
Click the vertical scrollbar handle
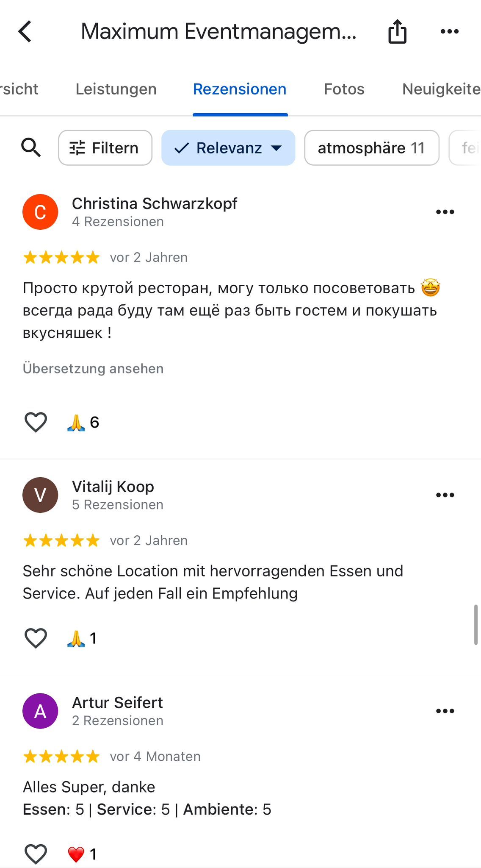476,625
